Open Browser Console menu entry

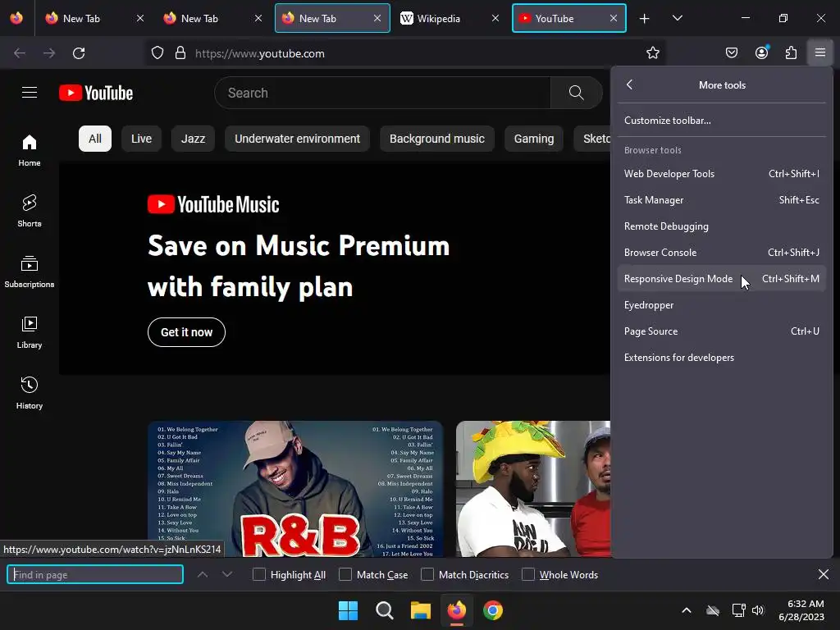tap(722, 253)
